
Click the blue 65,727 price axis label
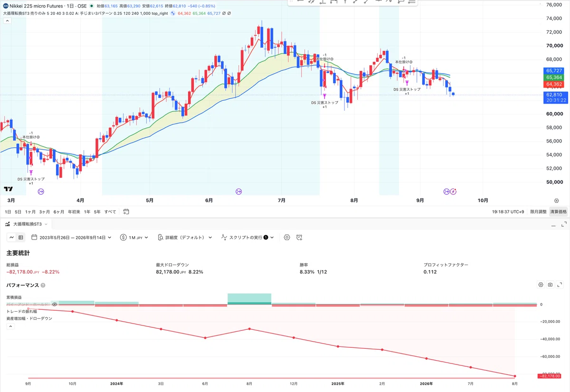coord(554,70)
